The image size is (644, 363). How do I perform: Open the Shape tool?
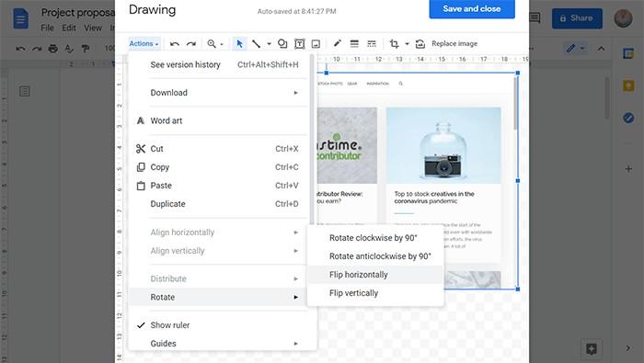[282, 43]
